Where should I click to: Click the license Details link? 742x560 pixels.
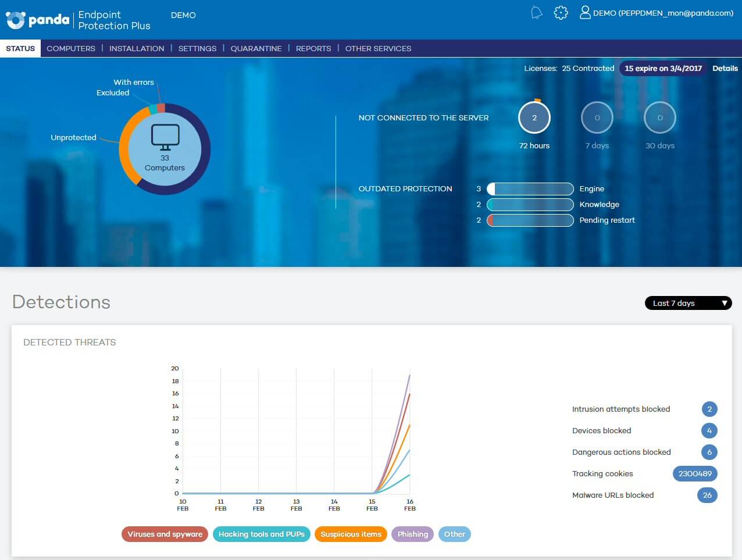point(725,68)
